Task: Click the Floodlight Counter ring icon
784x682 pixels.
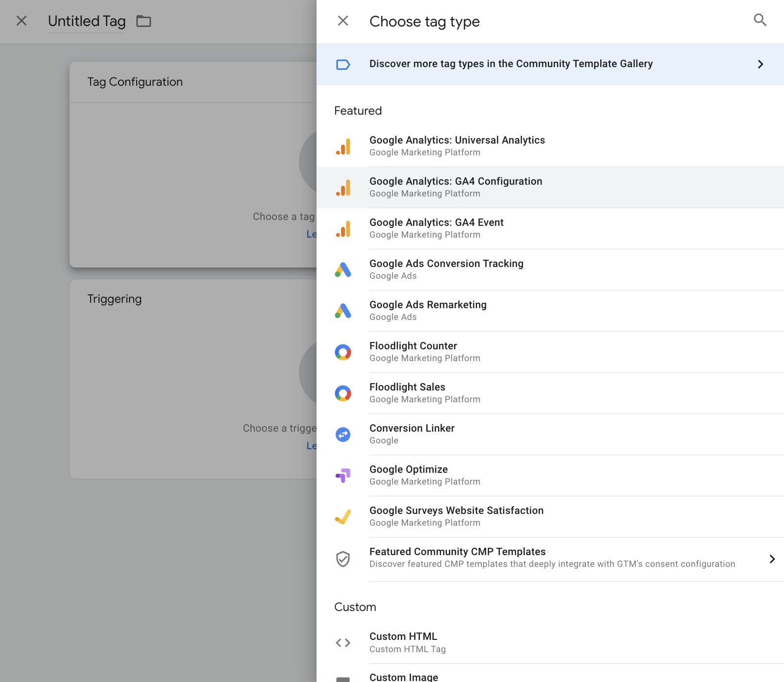Action: 343,352
